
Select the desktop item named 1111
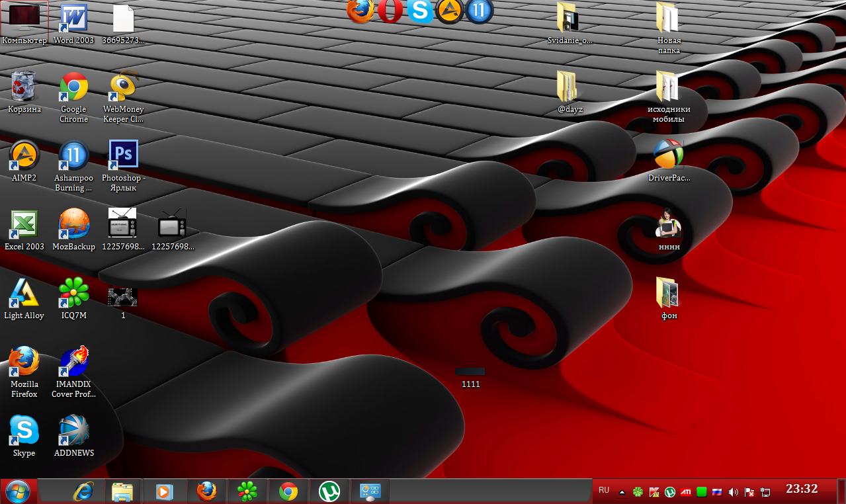tap(470, 378)
